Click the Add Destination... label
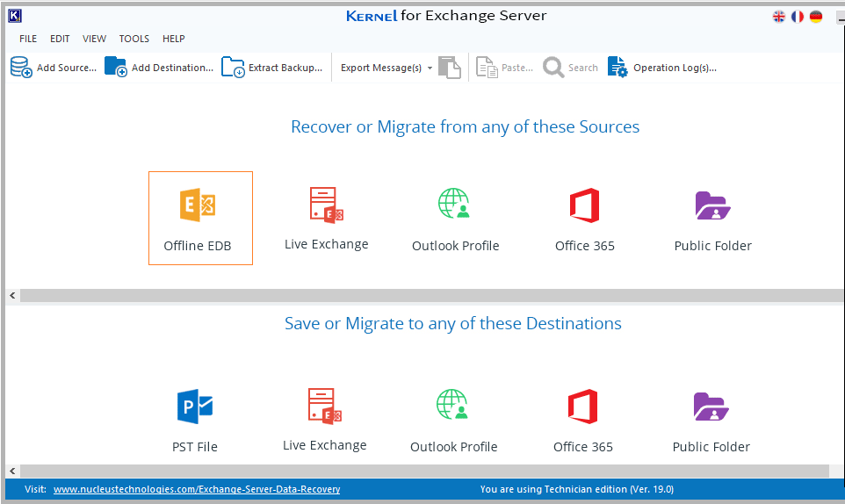Viewport: 845px width, 504px height. pos(172,68)
